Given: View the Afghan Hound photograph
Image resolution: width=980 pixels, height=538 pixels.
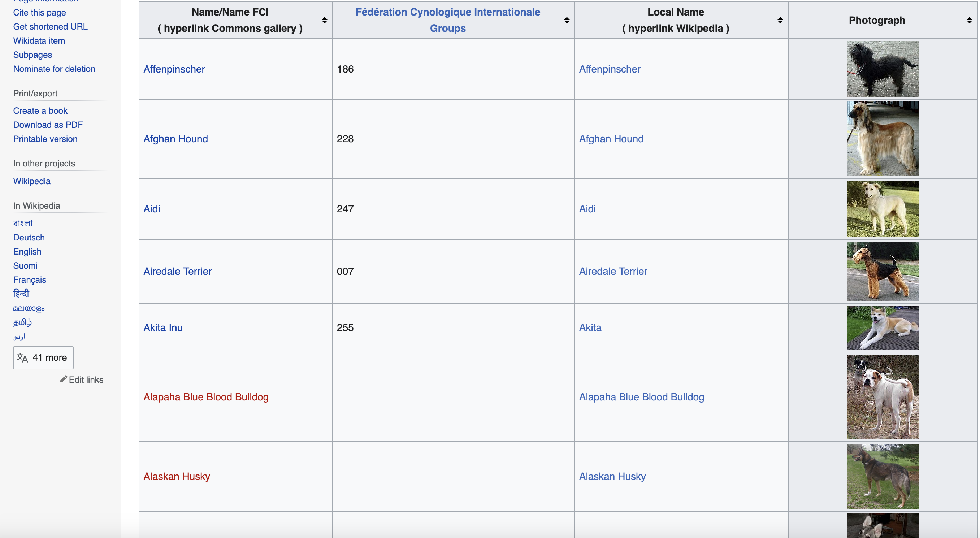Looking at the screenshot, I should click(x=883, y=139).
